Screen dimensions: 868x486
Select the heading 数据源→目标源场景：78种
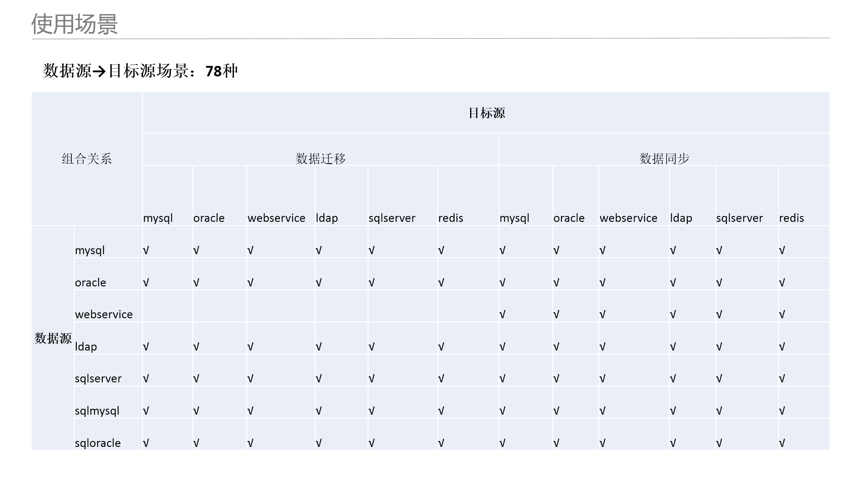(140, 71)
